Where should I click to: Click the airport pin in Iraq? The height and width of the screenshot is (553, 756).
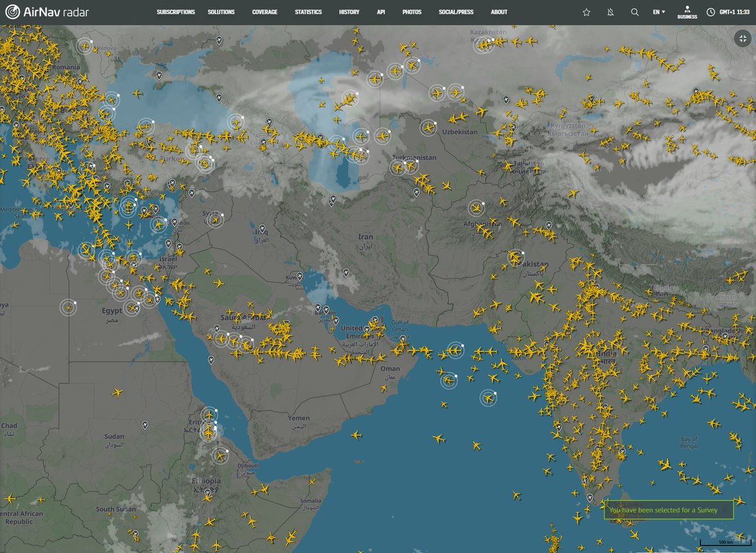(x=261, y=230)
